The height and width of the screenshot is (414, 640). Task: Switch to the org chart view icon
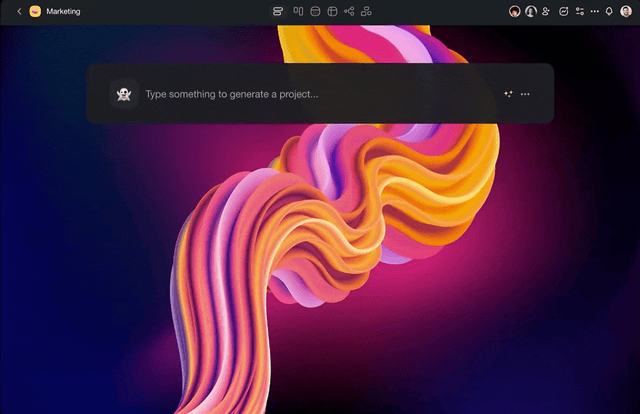point(366,11)
